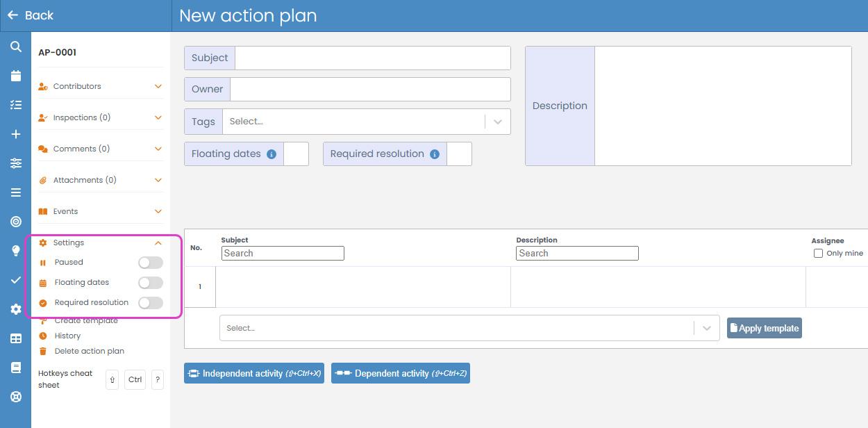
Task: Expand the Events section chevron
Action: pyautogui.click(x=158, y=211)
